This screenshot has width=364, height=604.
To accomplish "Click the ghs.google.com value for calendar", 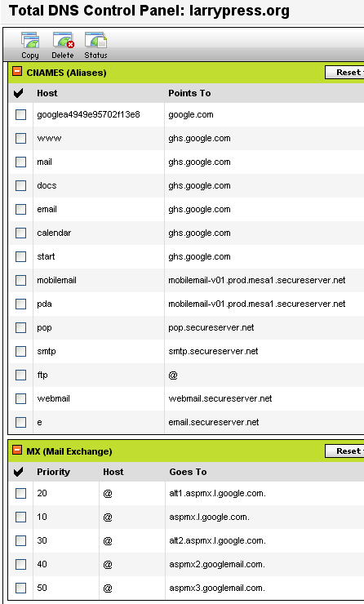I will click(x=199, y=233).
